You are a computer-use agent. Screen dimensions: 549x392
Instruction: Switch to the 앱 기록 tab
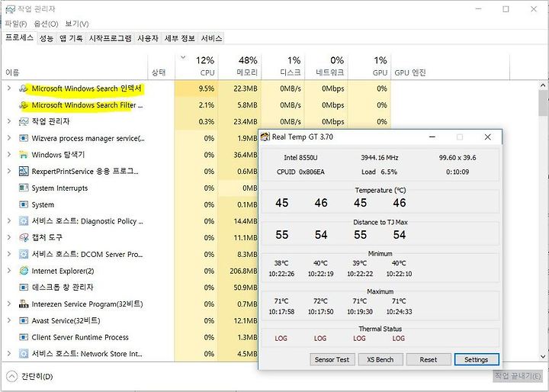coord(71,38)
